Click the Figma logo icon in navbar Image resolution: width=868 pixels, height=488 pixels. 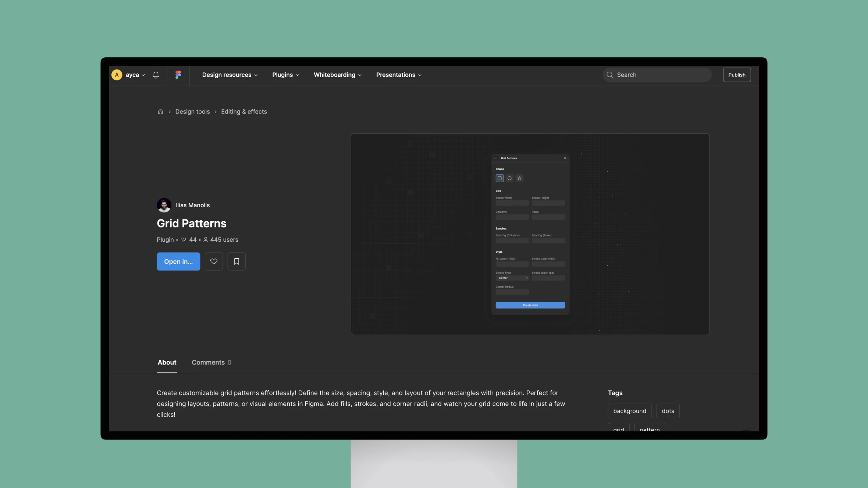click(x=178, y=75)
